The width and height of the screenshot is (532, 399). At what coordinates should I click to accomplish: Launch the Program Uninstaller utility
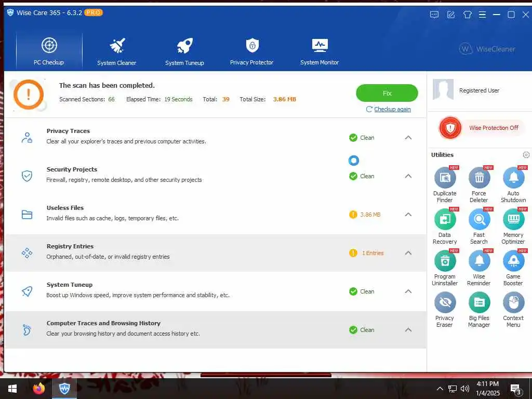(x=445, y=268)
